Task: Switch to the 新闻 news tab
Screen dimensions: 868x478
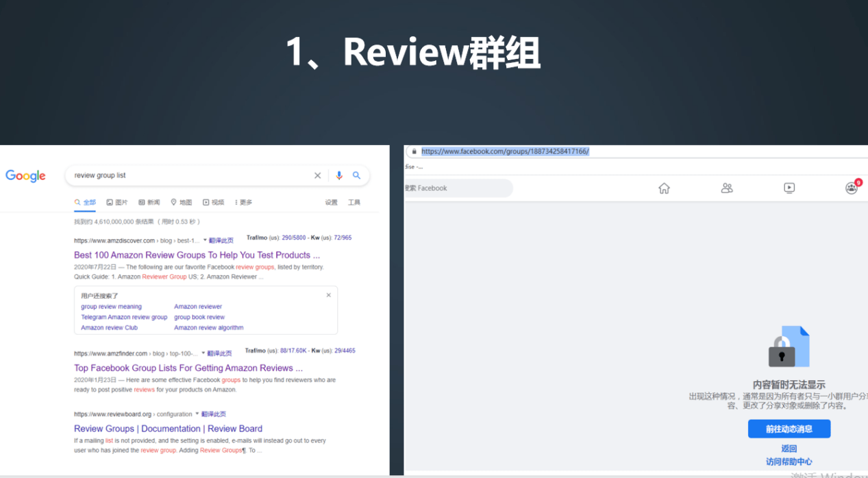Action: click(x=149, y=203)
